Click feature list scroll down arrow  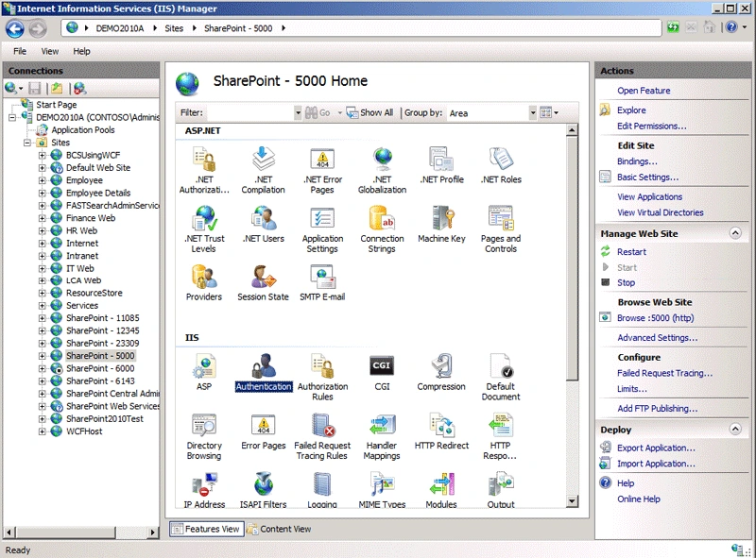tap(572, 501)
